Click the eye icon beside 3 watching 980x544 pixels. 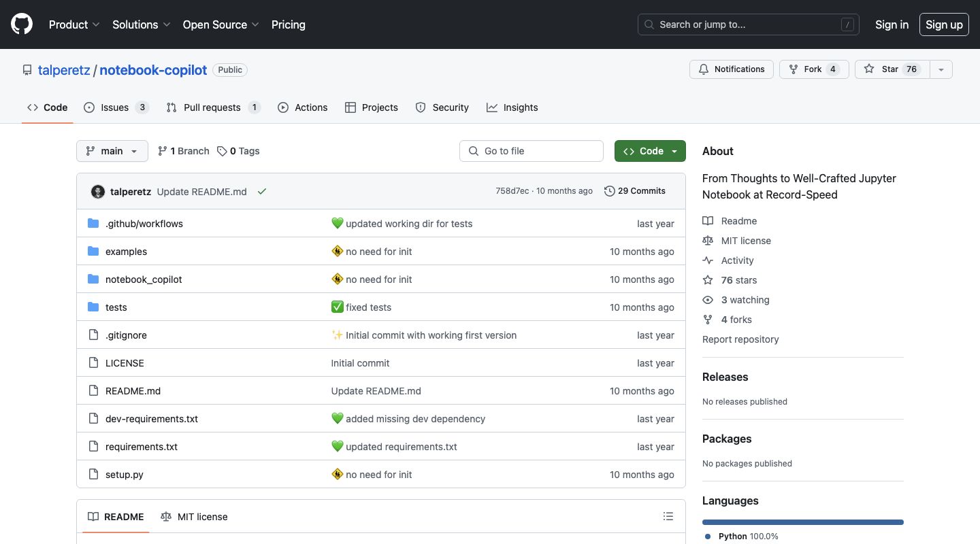708,300
